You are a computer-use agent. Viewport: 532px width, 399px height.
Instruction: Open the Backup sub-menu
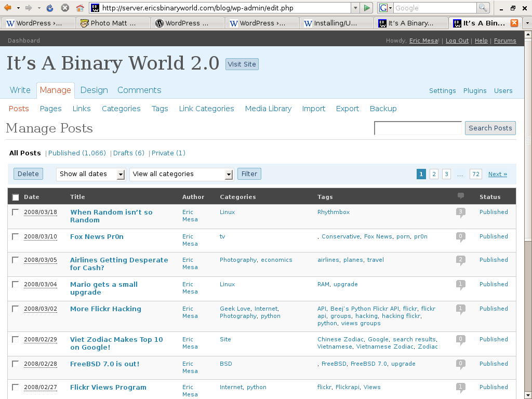click(383, 109)
